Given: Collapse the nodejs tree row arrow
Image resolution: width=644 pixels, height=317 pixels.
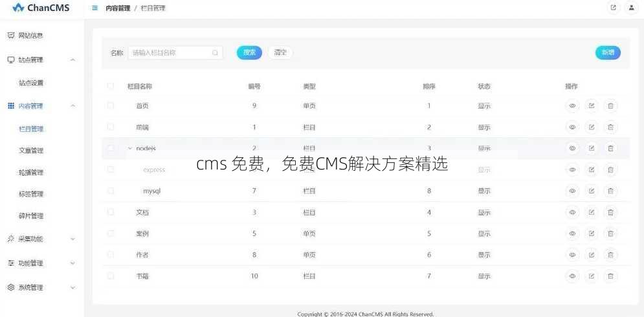Looking at the screenshot, I should pyautogui.click(x=130, y=148).
